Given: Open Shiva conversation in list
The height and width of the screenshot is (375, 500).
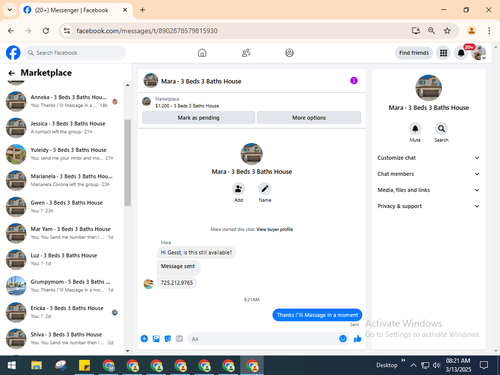Looking at the screenshot, I should [x=63, y=338].
